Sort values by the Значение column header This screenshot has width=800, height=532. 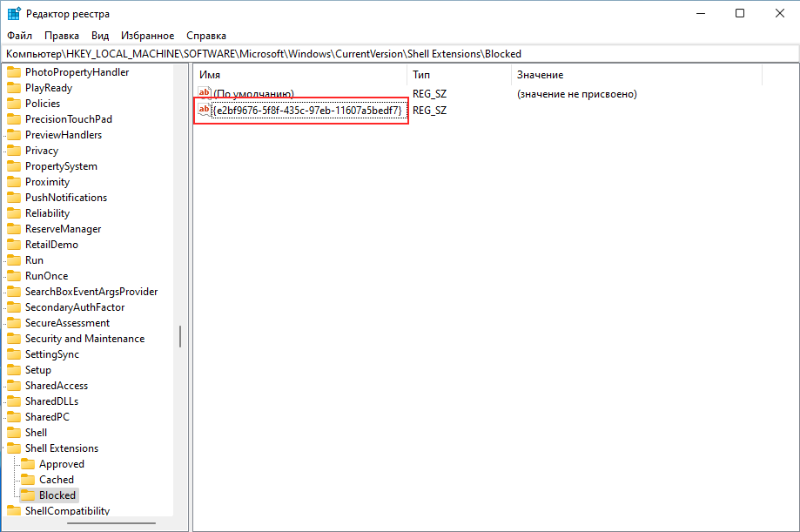click(x=636, y=75)
